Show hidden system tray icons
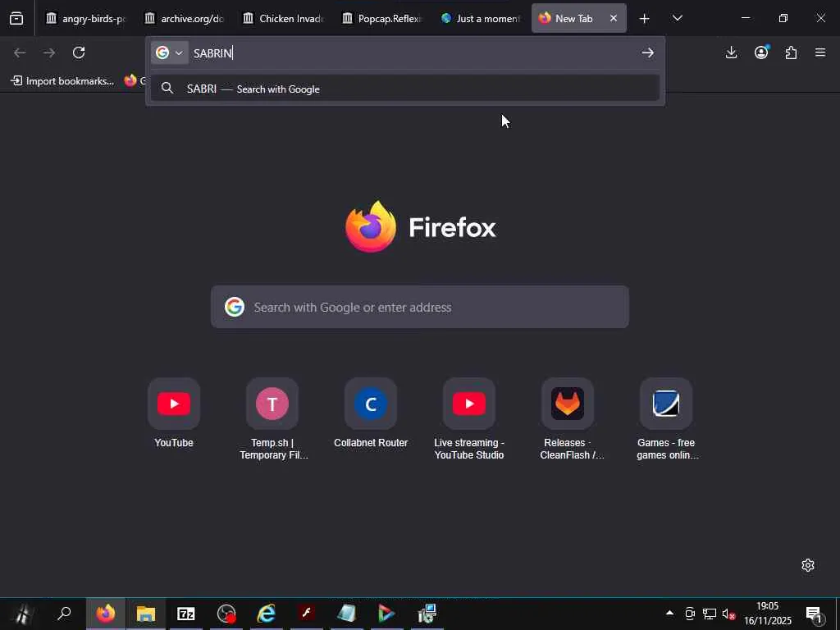This screenshot has width=840, height=630. click(669, 614)
